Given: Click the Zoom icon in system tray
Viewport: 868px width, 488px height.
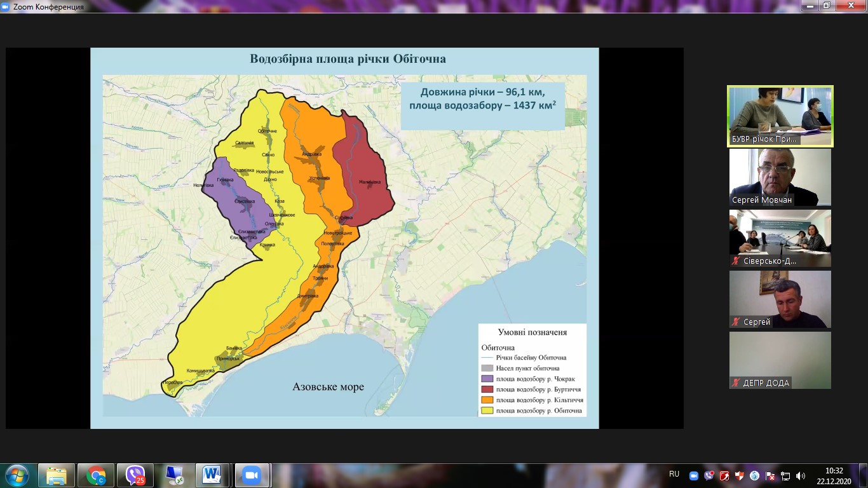Looking at the screenshot, I should coord(694,476).
